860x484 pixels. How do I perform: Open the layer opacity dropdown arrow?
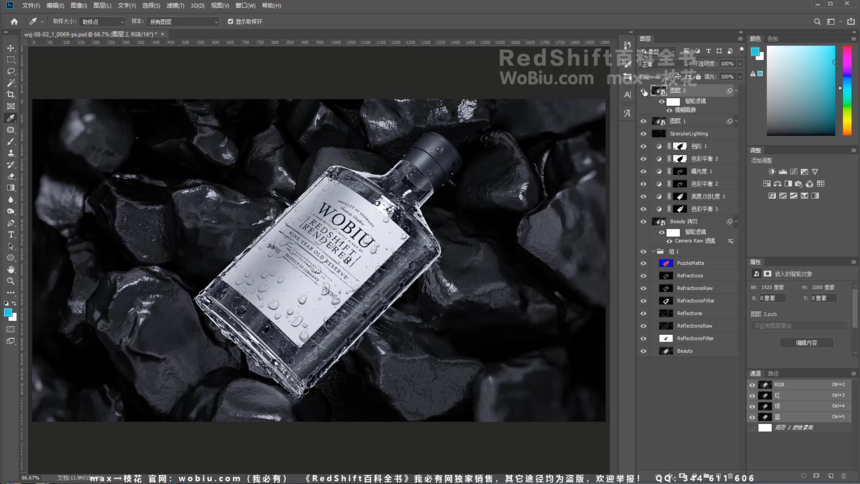740,64
